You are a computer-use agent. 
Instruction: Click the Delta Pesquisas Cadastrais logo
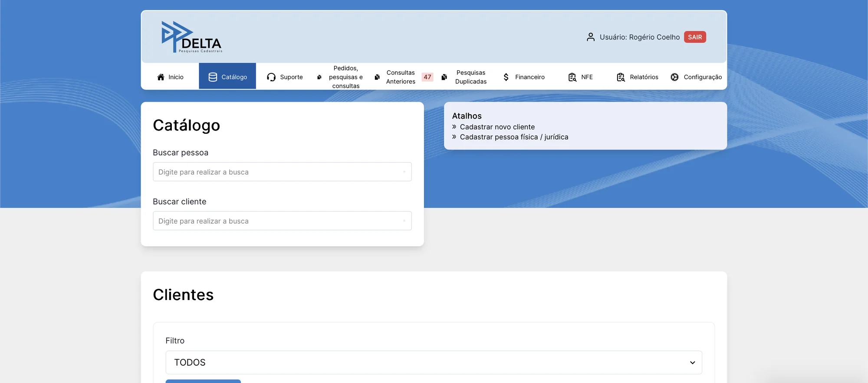[x=191, y=37]
